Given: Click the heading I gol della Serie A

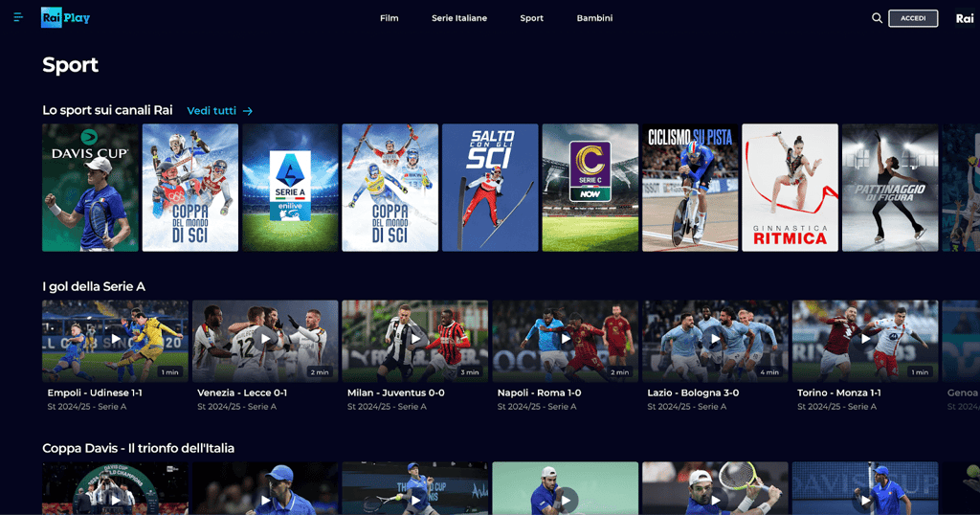Looking at the screenshot, I should (x=94, y=286).
